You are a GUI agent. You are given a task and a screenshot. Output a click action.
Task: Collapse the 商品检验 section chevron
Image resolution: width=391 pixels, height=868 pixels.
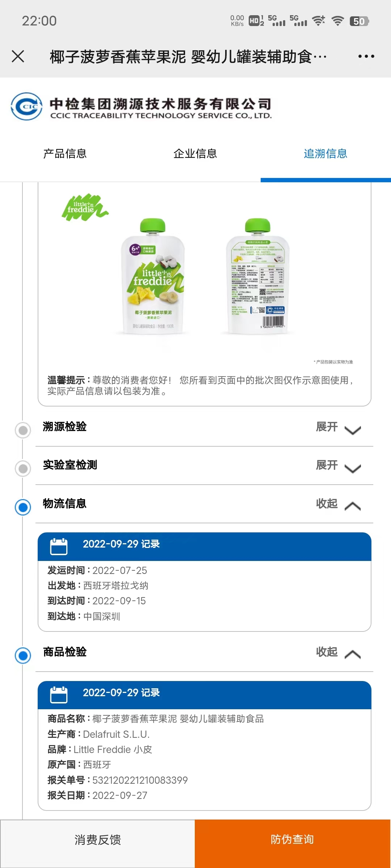(353, 655)
